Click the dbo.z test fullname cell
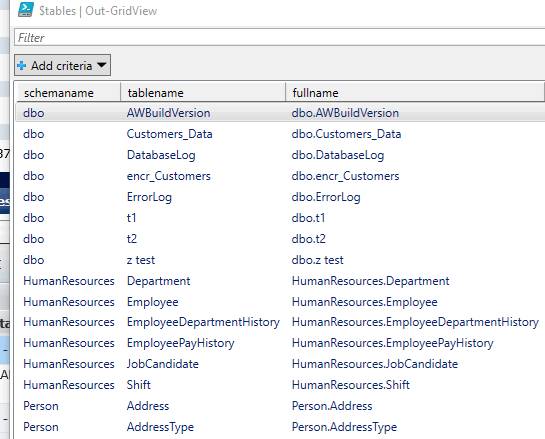This screenshot has width=545, height=439. tap(318, 260)
